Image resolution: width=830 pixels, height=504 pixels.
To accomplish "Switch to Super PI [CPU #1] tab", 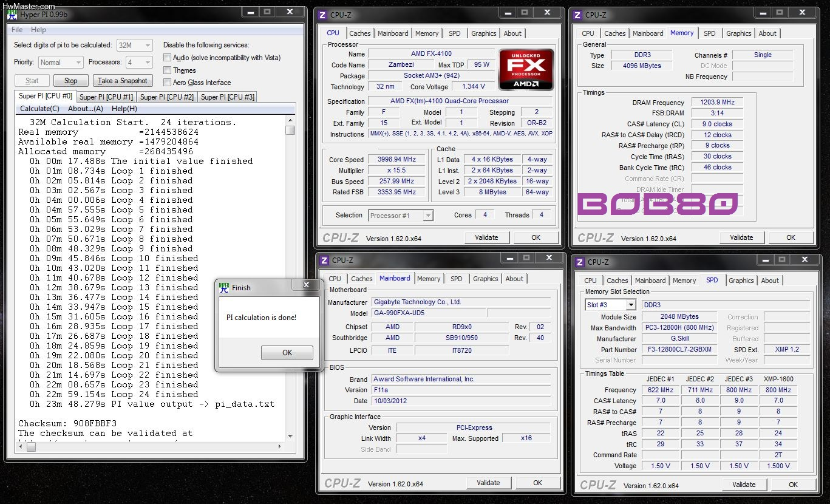I will point(106,97).
